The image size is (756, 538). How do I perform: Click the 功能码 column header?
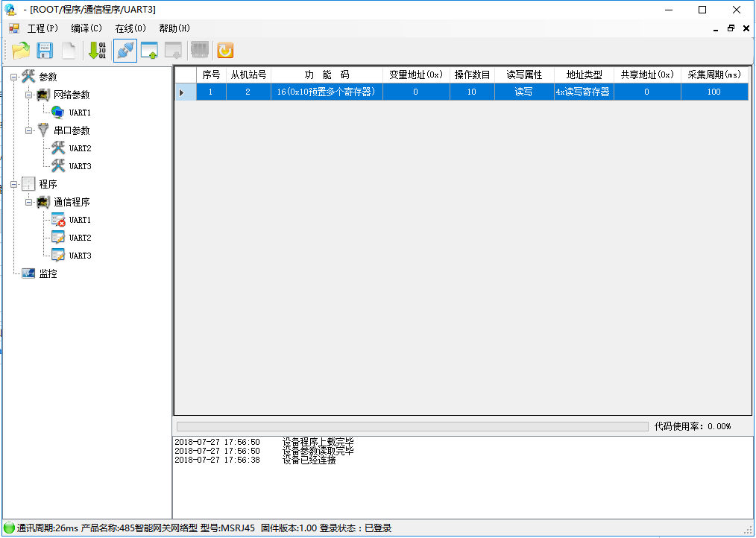tap(327, 75)
